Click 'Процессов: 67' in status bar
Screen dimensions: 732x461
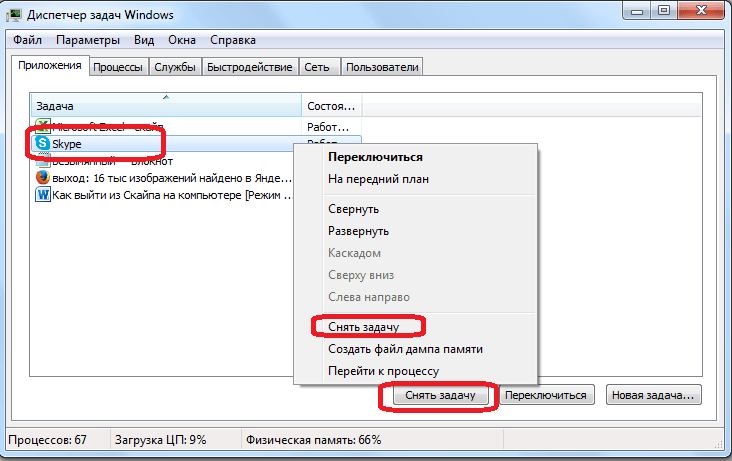(48, 440)
